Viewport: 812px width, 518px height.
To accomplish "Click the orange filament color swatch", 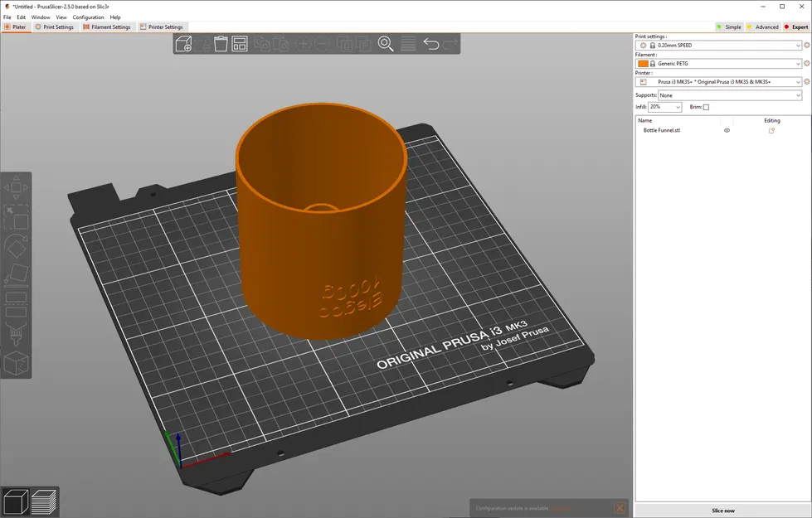I will 644,63.
